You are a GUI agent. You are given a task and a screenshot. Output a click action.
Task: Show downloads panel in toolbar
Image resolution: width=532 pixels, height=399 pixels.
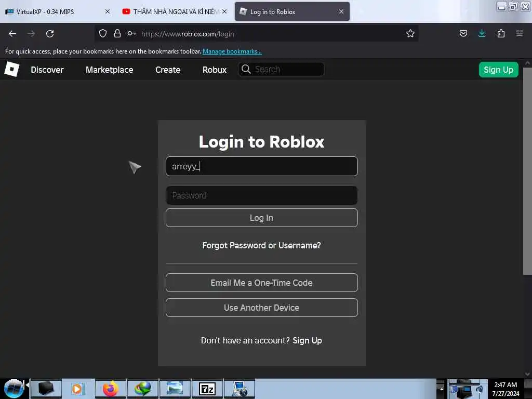tap(482, 33)
